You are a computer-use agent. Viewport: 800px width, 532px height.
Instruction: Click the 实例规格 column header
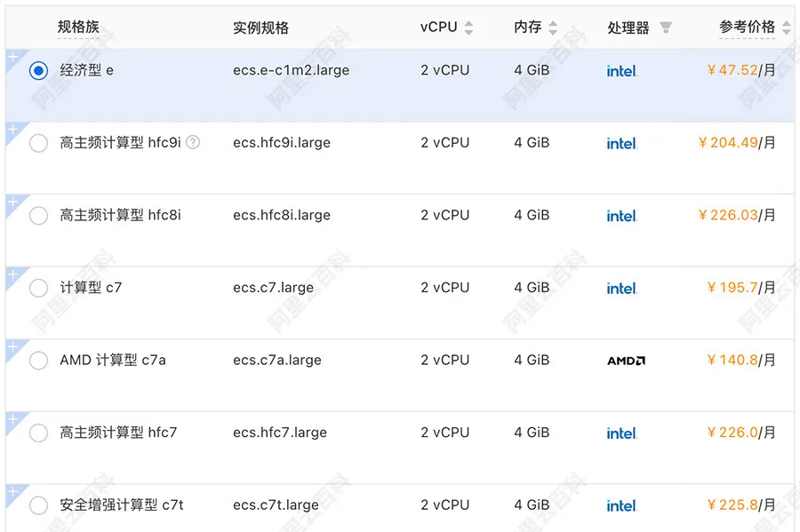point(260,28)
